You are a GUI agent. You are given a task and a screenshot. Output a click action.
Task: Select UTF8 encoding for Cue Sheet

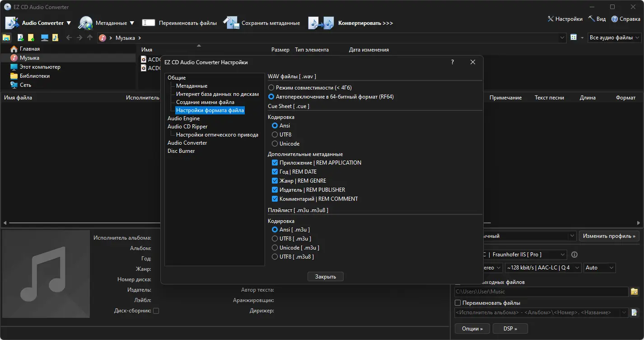point(275,135)
